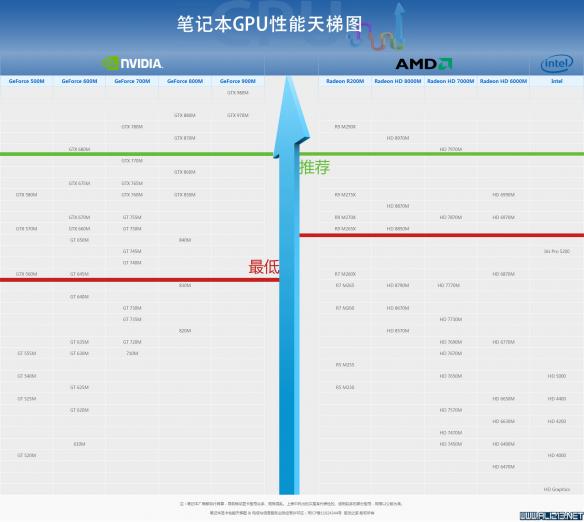Click the HD 6990M entry
Image resolution: width=584 pixels, height=522 pixels.
pyautogui.click(x=504, y=195)
